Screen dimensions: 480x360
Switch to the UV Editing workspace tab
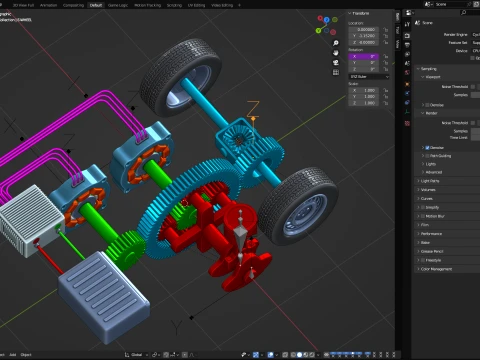[196, 5]
